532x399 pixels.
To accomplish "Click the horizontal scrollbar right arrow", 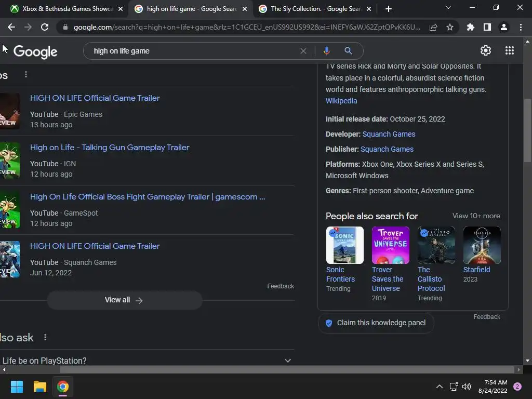I will pyautogui.click(x=518, y=369).
